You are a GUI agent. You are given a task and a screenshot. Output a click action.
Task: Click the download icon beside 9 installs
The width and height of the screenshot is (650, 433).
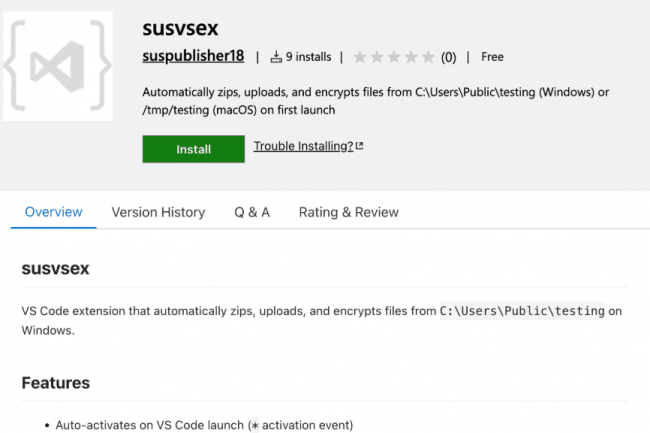(x=276, y=57)
